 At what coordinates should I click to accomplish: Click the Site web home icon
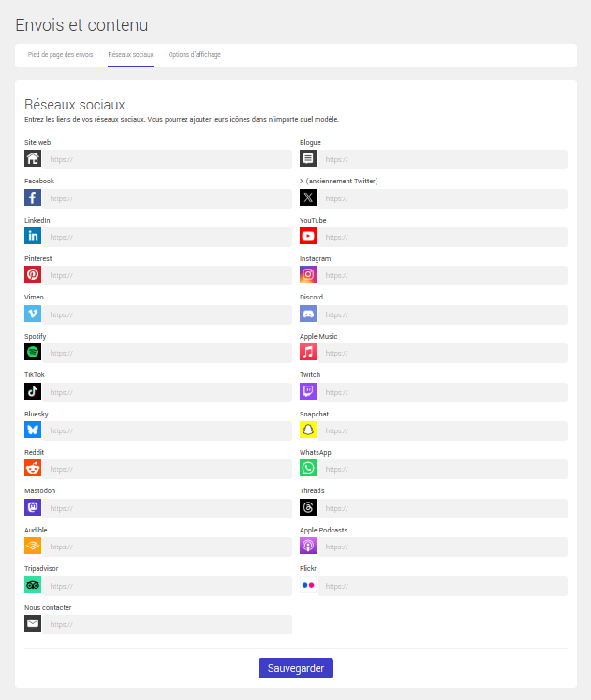(33, 158)
